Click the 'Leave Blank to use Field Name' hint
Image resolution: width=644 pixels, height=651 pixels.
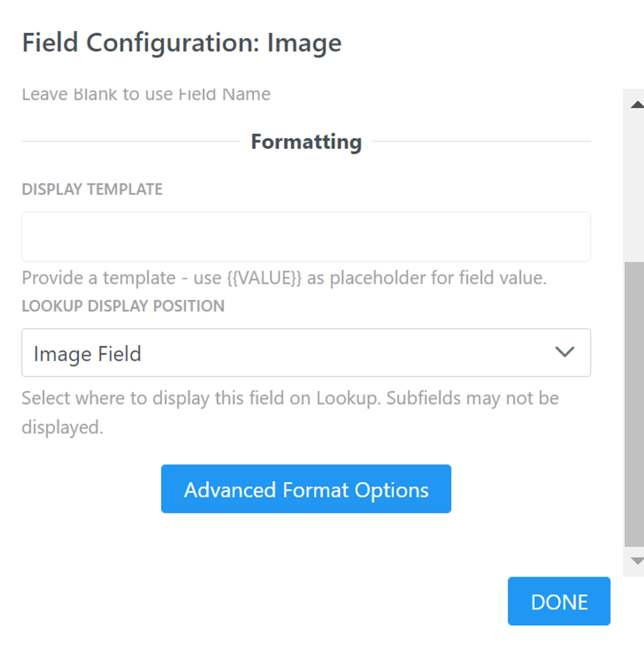point(146,94)
